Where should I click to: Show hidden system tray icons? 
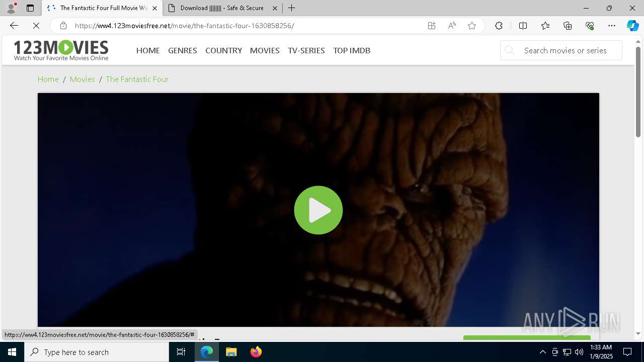[542, 352]
